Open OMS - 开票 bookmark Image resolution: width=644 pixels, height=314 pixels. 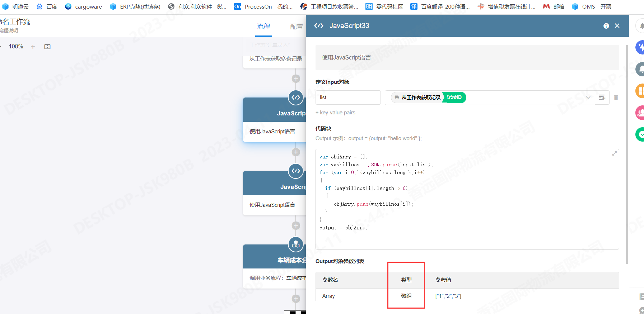pos(592,6)
